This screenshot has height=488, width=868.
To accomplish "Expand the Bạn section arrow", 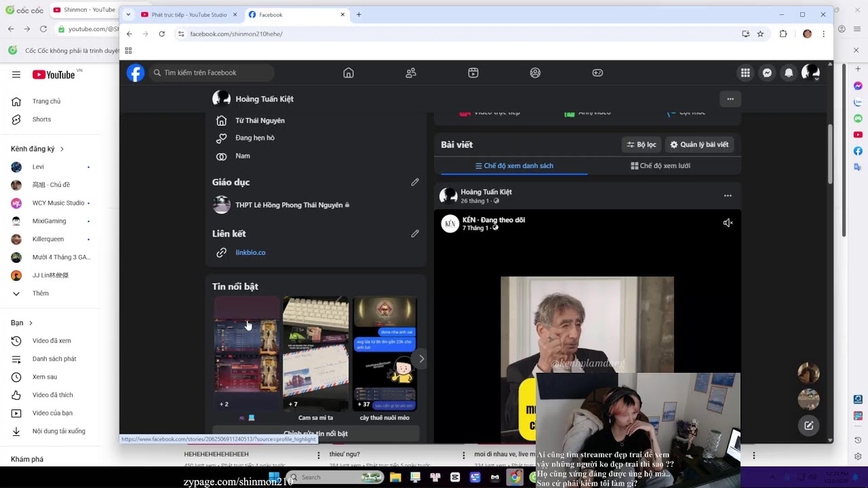I will coord(31,323).
